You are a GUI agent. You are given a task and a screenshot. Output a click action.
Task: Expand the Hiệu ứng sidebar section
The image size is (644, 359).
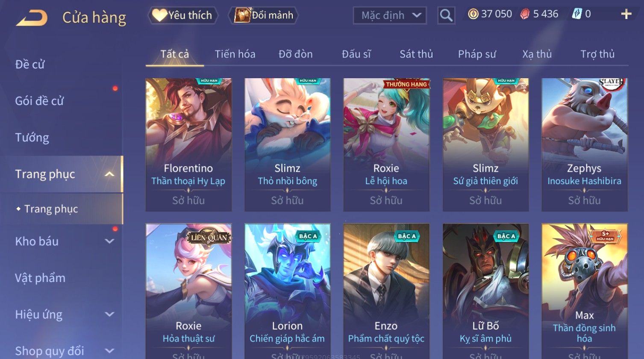[x=109, y=314]
